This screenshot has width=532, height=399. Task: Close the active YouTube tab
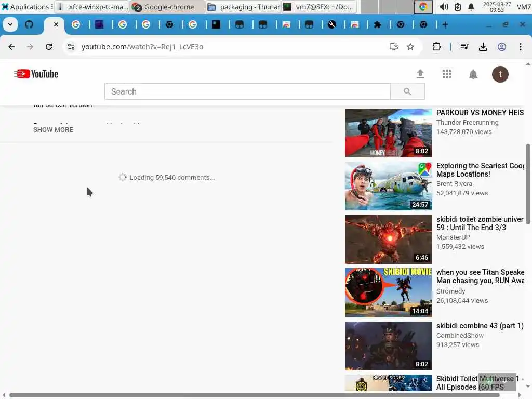click(x=56, y=24)
